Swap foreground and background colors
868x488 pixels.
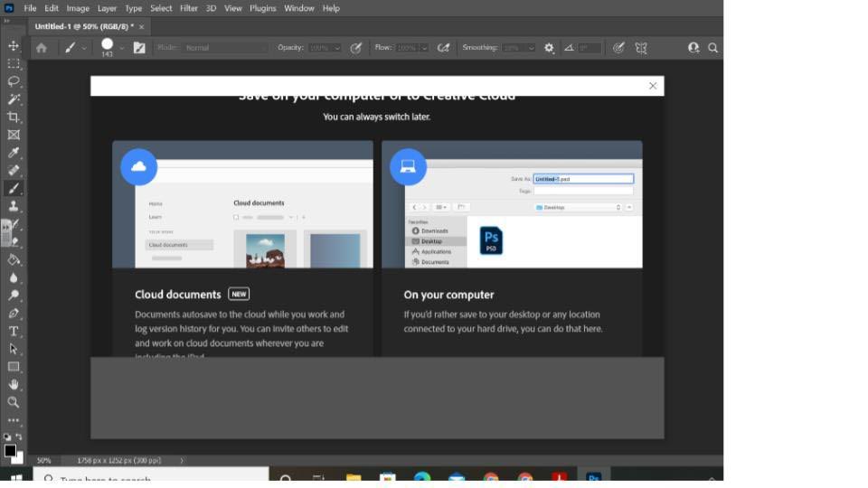(x=19, y=436)
